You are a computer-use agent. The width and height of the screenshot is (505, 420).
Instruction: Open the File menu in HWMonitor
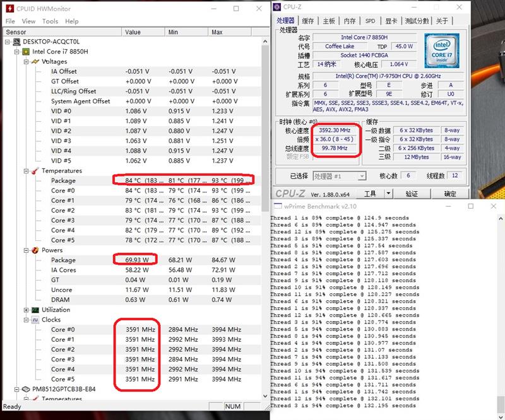[x=10, y=21]
